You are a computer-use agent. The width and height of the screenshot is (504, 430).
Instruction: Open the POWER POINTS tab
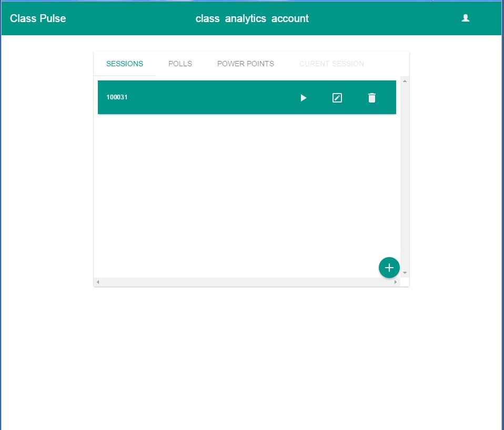tap(245, 63)
